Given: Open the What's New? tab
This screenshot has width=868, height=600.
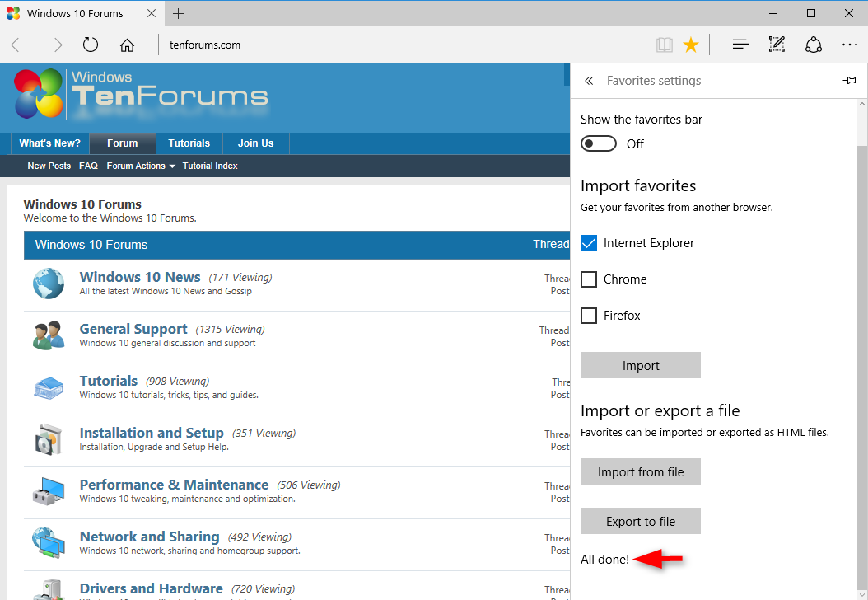Looking at the screenshot, I should pyautogui.click(x=49, y=143).
